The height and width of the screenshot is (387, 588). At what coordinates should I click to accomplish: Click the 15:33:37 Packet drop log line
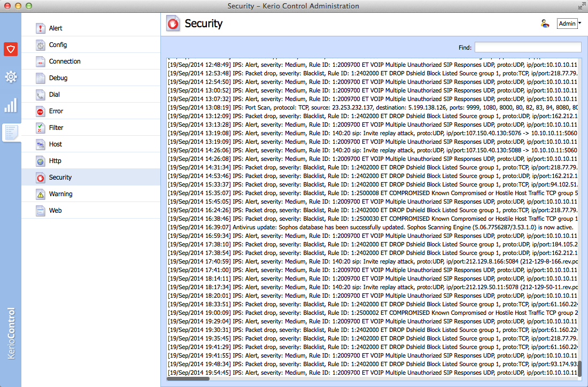[x=373, y=184]
